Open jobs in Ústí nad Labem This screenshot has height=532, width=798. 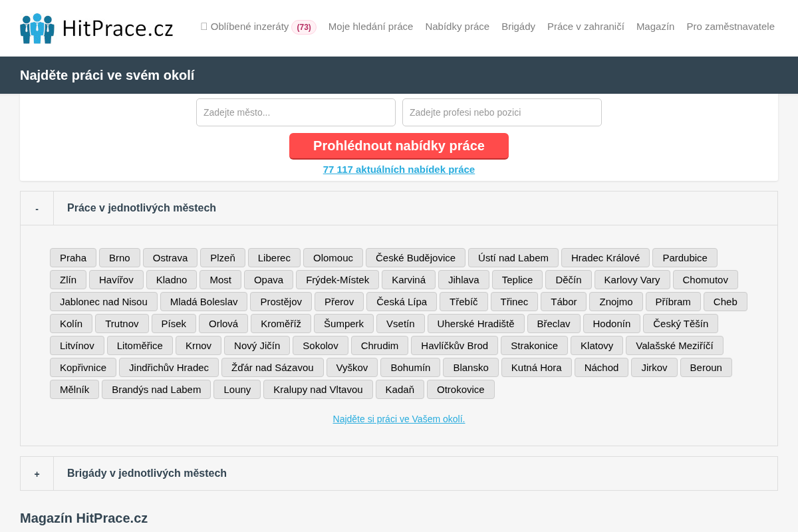[x=513, y=258]
